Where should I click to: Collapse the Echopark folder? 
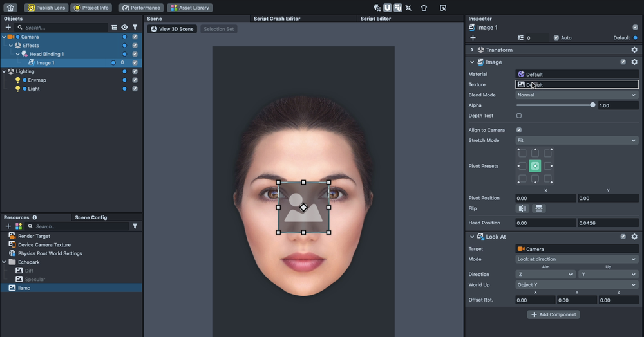[x=4, y=262]
